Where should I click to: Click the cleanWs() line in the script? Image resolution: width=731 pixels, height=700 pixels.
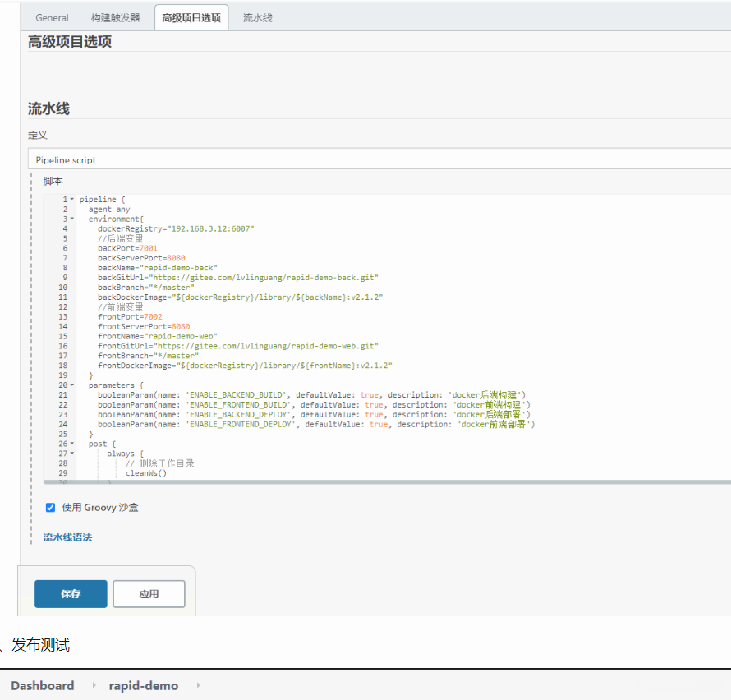[146, 473]
